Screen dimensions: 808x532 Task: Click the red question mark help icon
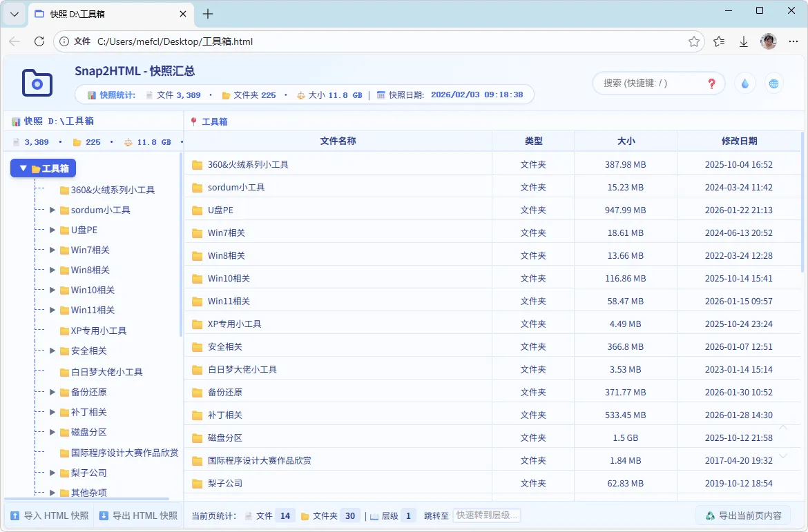click(711, 83)
